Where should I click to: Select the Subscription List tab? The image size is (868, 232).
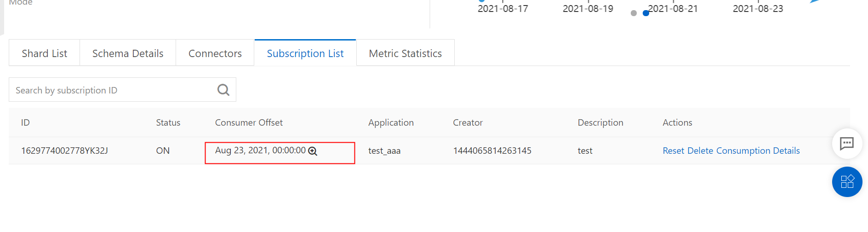[x=305, y=53]
